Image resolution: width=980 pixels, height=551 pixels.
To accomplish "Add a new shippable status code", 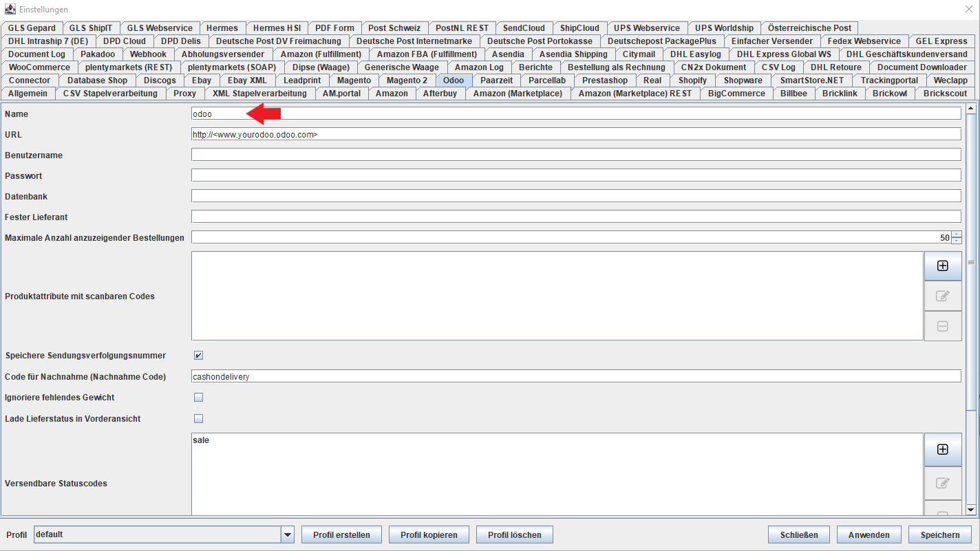I will pyautogui.click(x=943, y=449).
